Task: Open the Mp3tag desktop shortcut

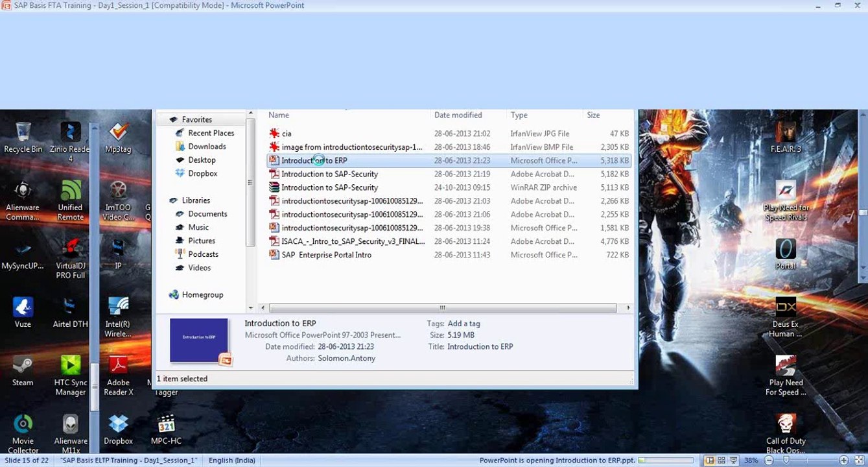Action: [118, 138]
